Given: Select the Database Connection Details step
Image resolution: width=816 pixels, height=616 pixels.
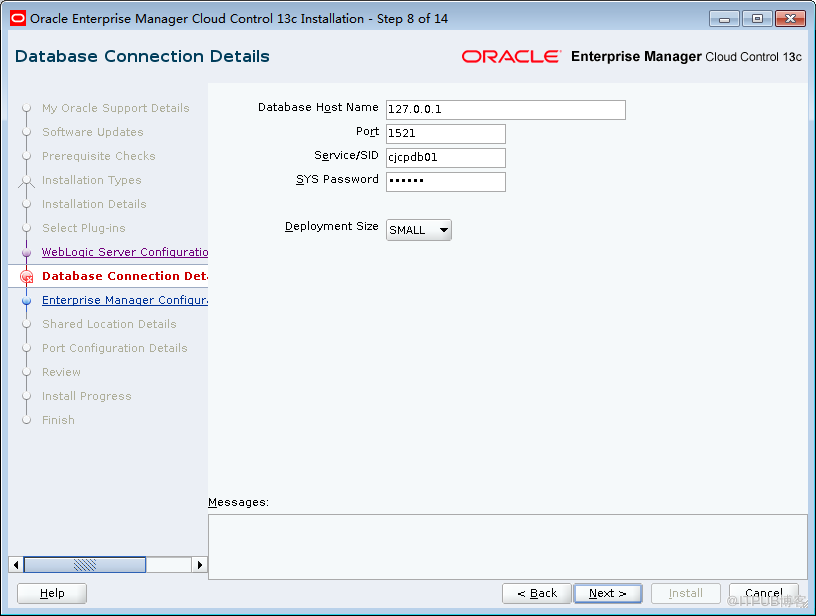Looking at the screenshot, I should click(125, 276).
